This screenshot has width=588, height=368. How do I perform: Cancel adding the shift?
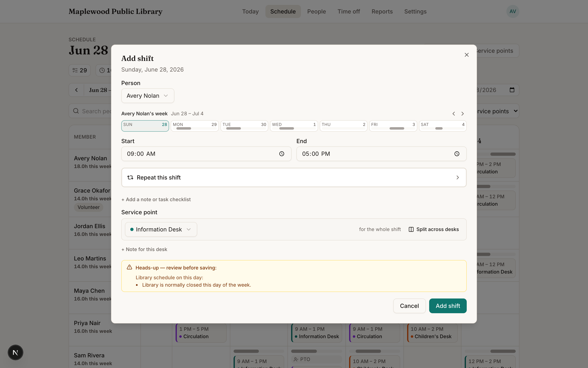[409, 306]
